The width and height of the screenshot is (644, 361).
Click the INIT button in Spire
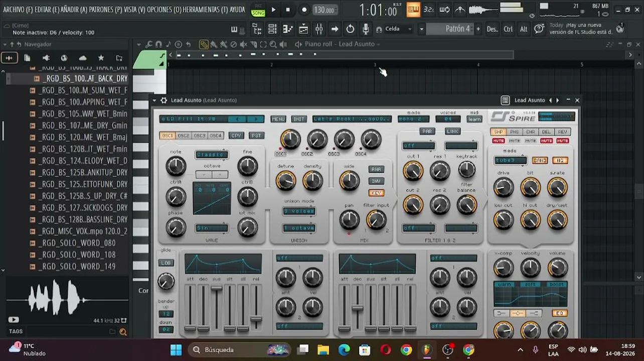point(299,119)
